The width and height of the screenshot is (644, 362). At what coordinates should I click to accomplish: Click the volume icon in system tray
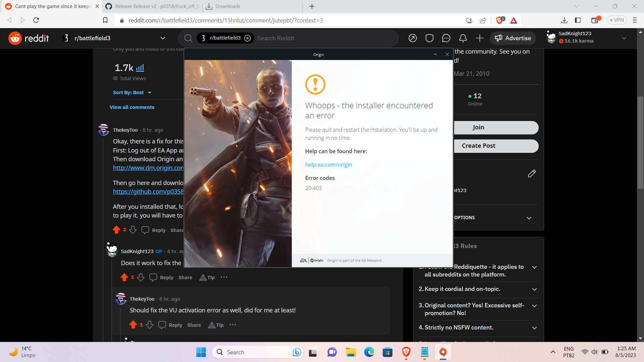(x=595, y=352)
